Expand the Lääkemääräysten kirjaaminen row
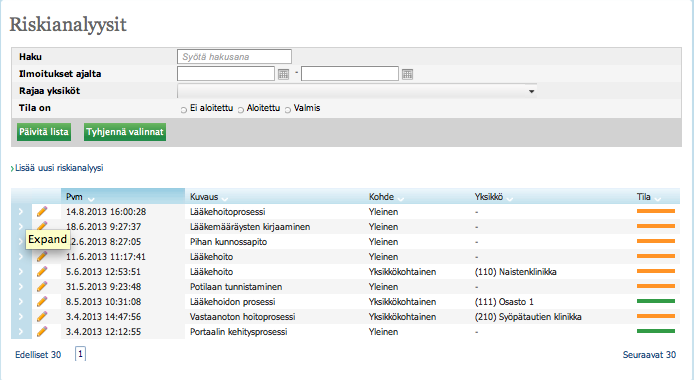This screenshot has height=380, width=694. [x=21, y=226]
